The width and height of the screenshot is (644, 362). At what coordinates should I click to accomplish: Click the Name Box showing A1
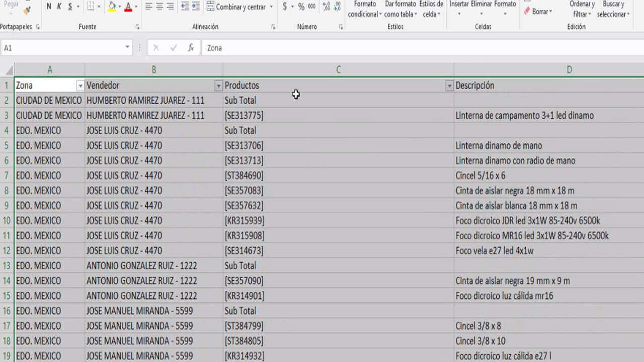click(62, 48)
